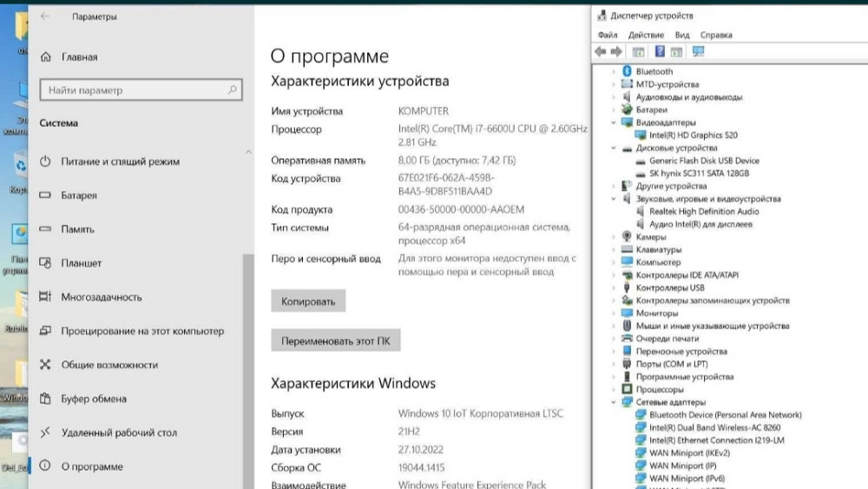This screenshot has width=868, height=489.
Task: Expand the MTD-устройства category
Action: tap(614, 84)
